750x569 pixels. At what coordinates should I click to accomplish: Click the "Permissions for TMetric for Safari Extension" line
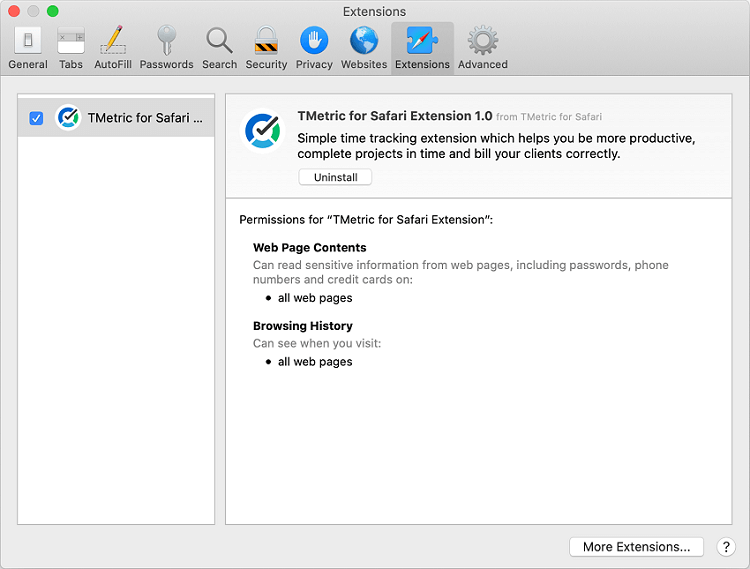click(x=366, y=219)
